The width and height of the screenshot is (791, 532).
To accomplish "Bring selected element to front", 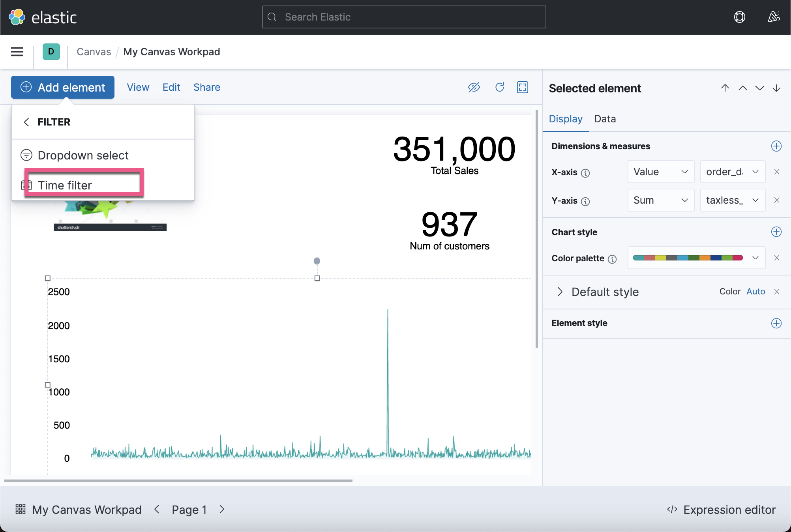I will click(725, 88).
